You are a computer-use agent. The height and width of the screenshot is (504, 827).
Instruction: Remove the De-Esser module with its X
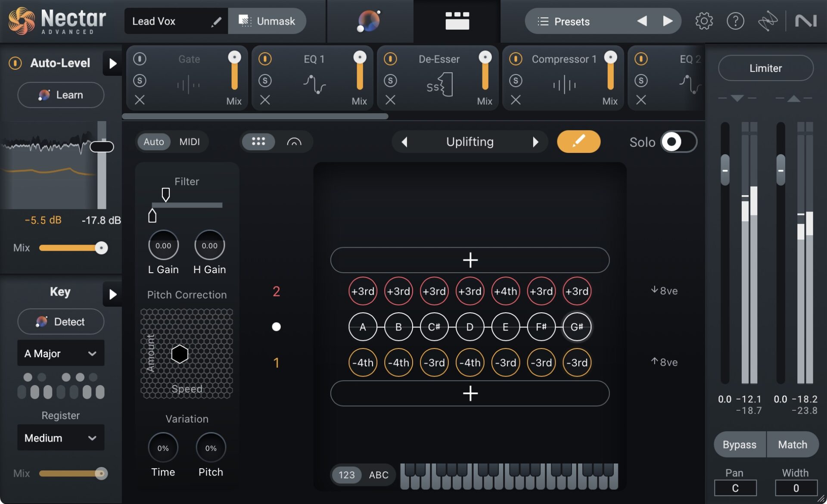coord(390,100)
